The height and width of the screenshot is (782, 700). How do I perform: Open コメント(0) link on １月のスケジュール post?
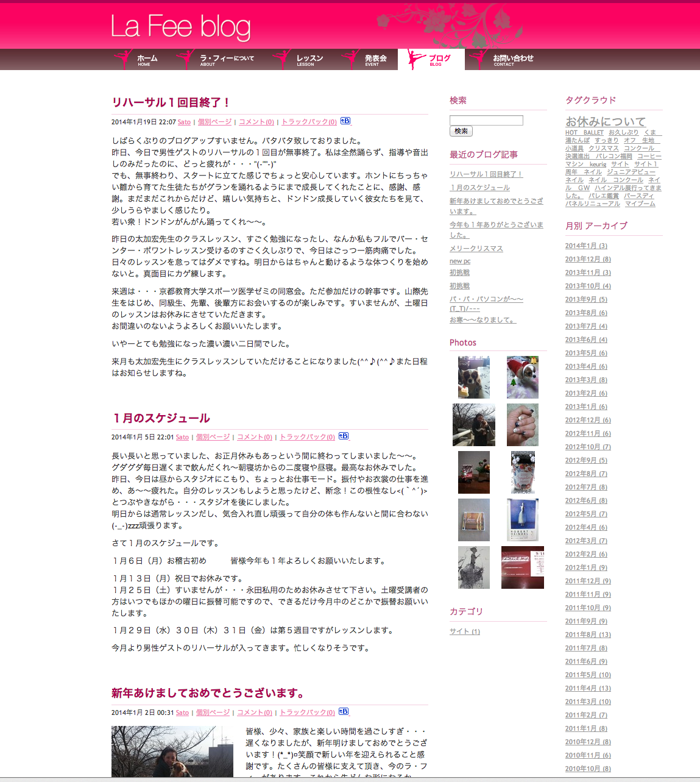pyautogui.click(x=254, y=437)
